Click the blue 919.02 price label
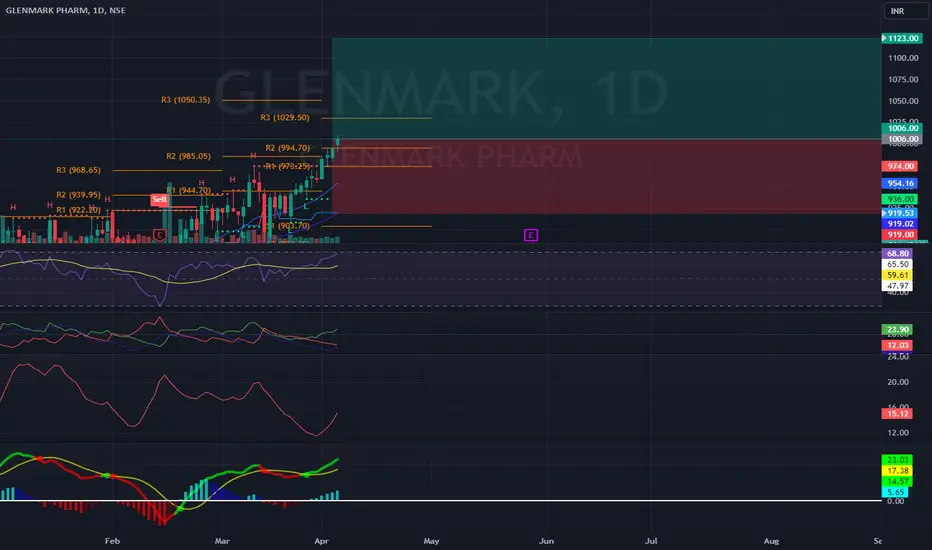 click(899, 224)
